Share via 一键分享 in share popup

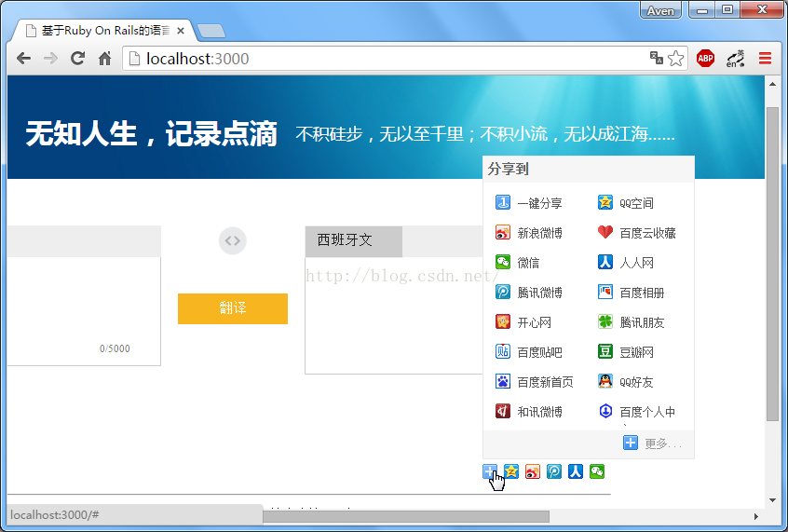[x=529, y=202]
